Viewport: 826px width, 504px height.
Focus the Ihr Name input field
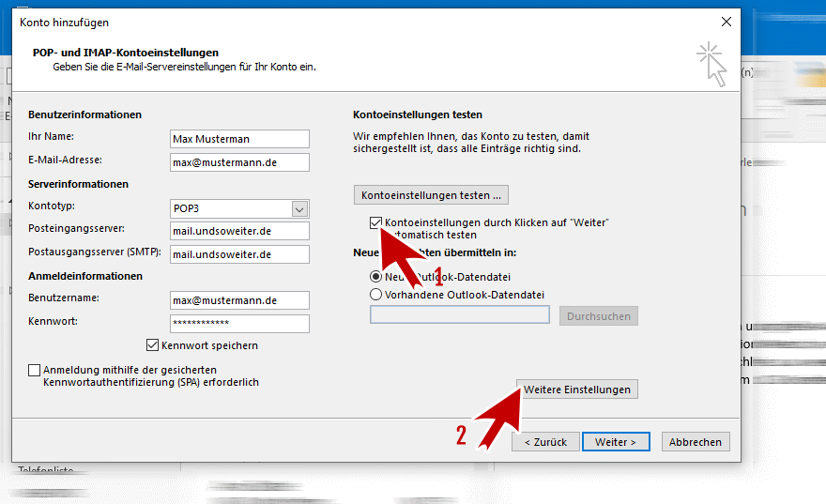pos(239,139)
